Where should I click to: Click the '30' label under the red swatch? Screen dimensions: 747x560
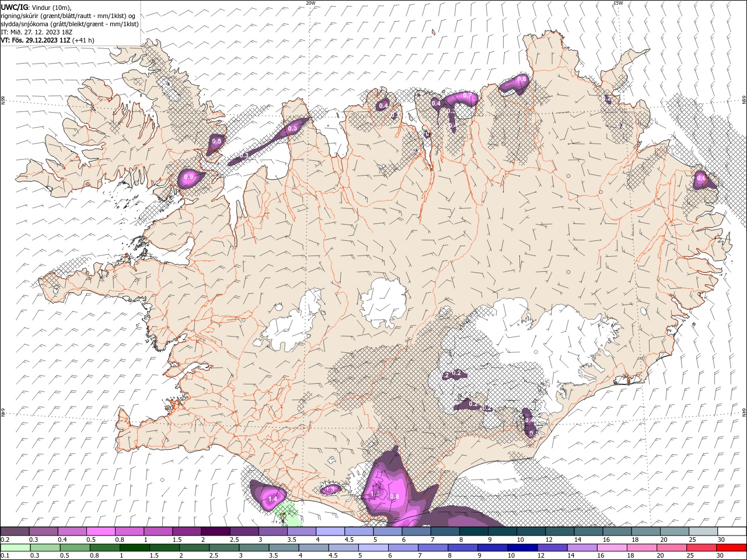pyautogui.click(x=721, y=556)
